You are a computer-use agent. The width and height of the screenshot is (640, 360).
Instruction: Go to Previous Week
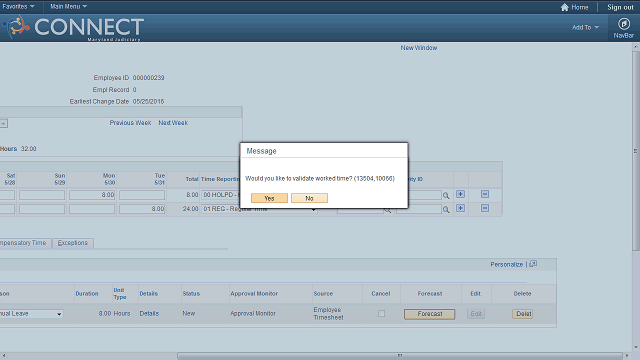(x=130, y=123)
